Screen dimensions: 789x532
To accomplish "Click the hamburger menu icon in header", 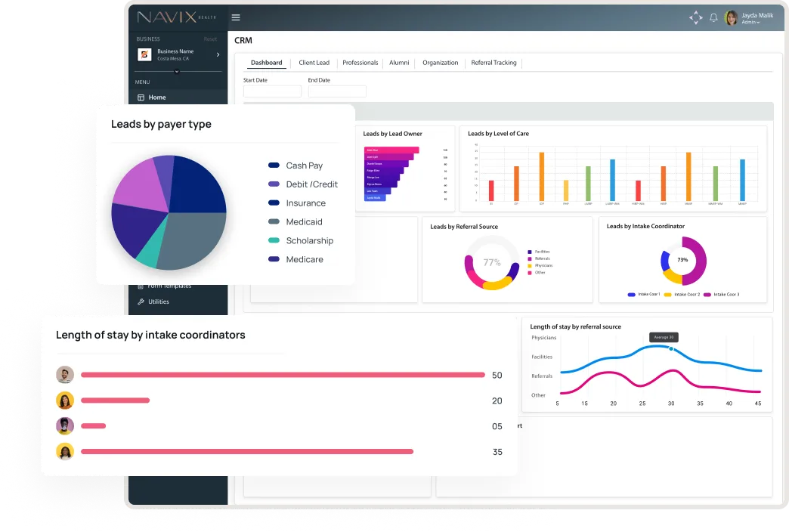I will pyautogui.click(x=236, y=17).
